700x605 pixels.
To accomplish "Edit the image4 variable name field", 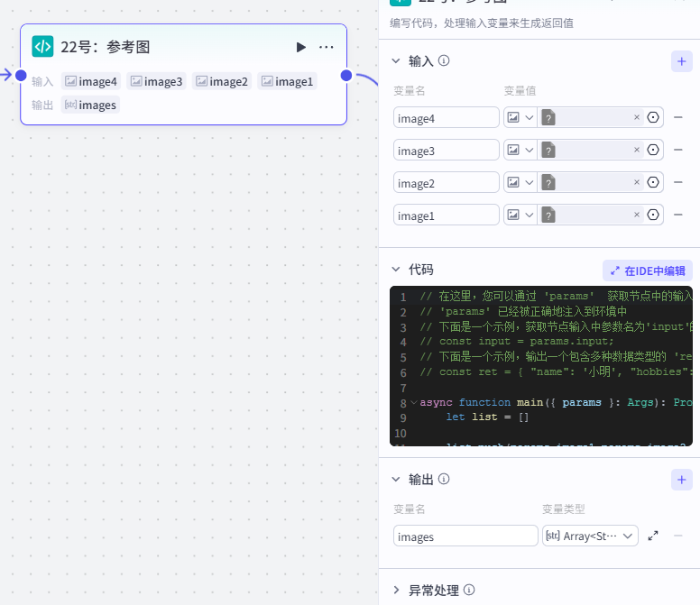I will pyautogui.click(x=446, y=118).
